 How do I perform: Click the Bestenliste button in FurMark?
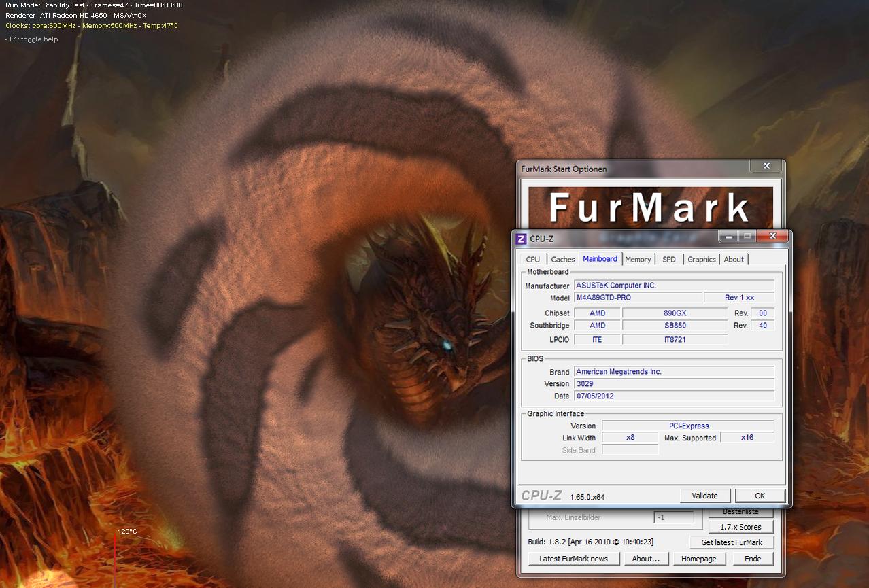[741, 513]
